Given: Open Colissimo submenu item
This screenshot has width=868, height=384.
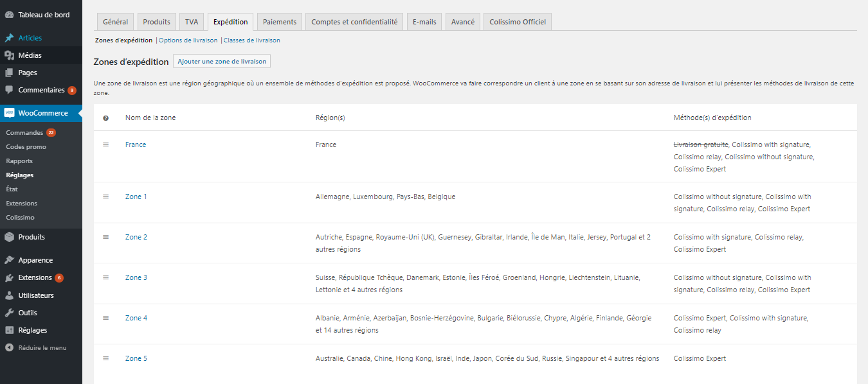Looking at the screenshot, I should point(21,218).
